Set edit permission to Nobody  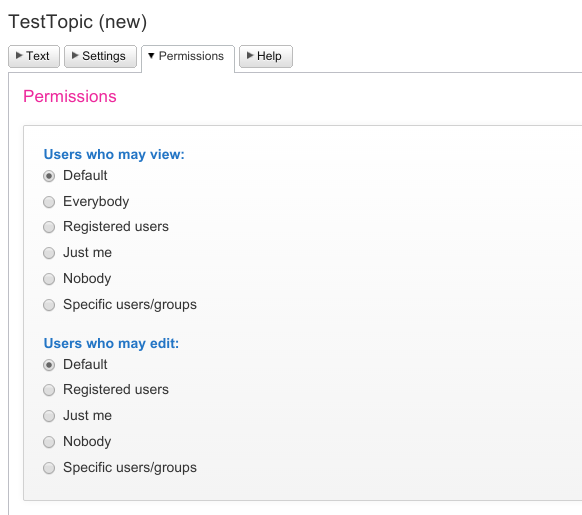(49, 442)
